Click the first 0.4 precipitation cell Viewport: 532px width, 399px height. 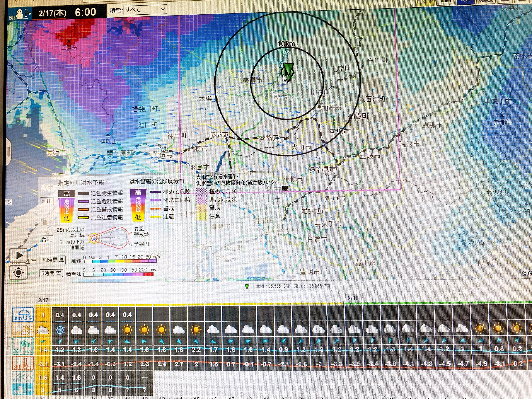(60, 315)
